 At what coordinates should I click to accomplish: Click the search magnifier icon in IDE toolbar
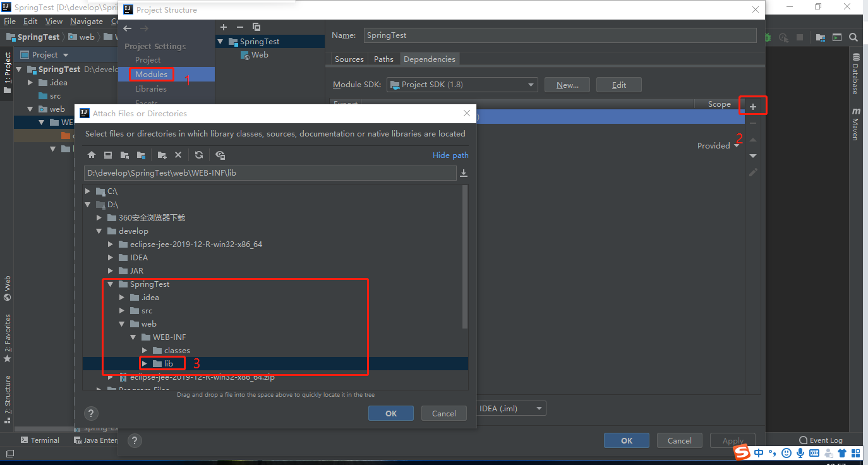pos(853,37)
